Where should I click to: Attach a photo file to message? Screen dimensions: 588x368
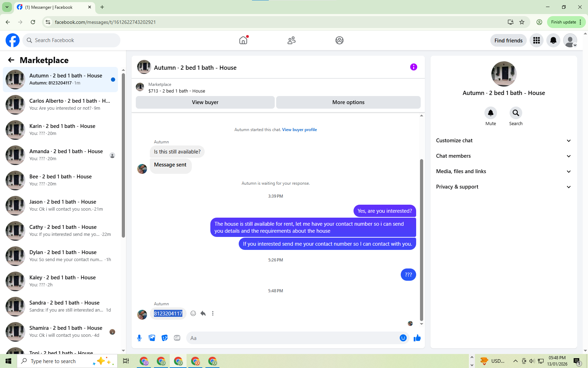click(152, 338)
